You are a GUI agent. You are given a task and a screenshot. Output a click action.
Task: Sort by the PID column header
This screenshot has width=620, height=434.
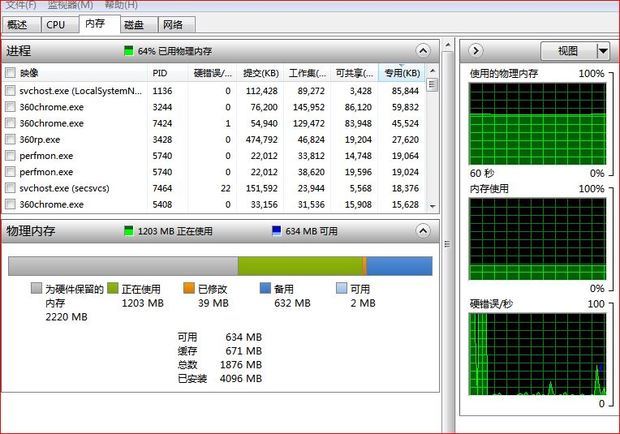[167, 73]
